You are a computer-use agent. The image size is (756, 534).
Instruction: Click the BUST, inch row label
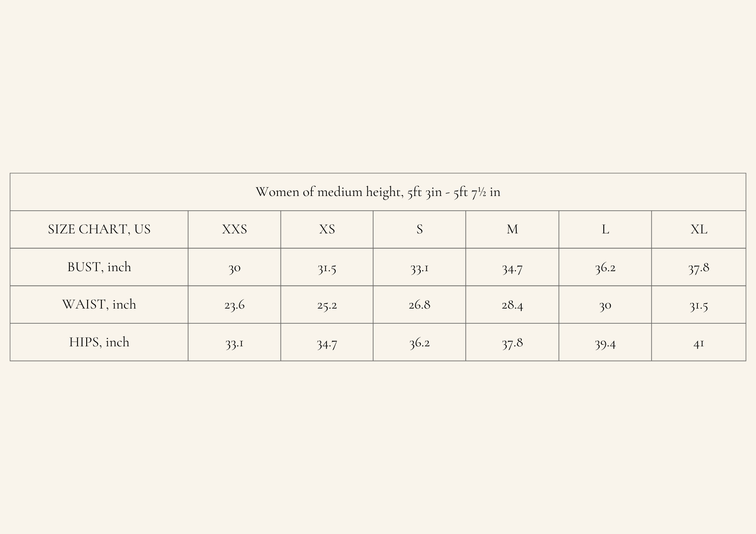[99, 267]
